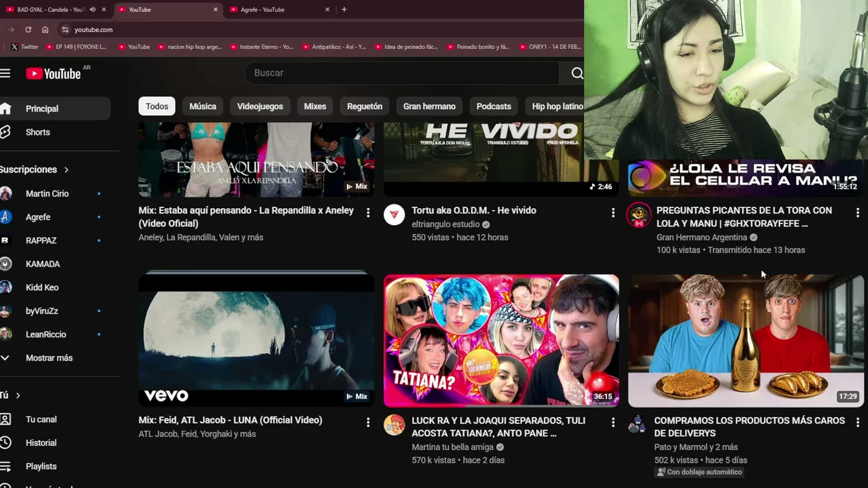
Task: Expand Mostrar más in subscriptions list
Action: (55, 358)
